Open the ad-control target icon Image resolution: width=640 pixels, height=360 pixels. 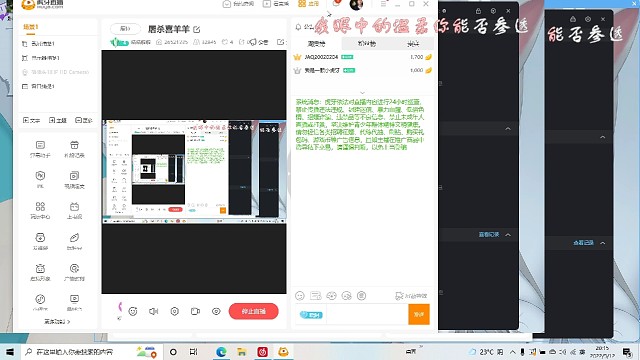click(x=74, y=272)
